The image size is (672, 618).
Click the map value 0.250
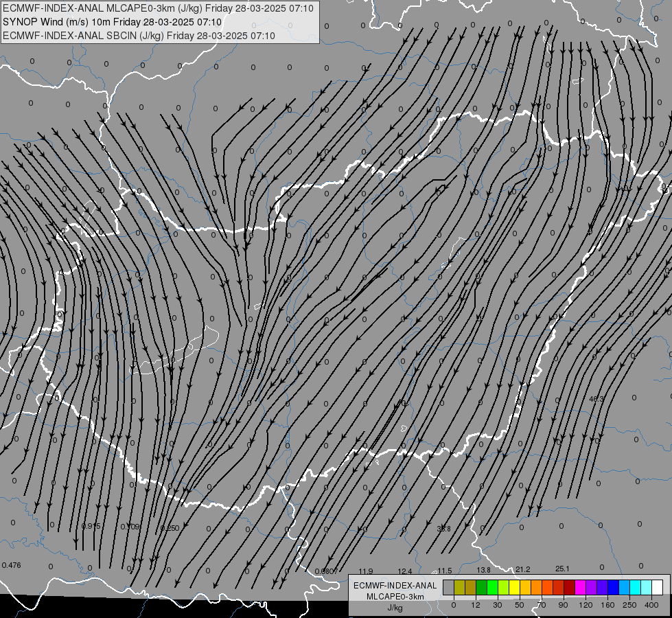click(x=170, y=528)
